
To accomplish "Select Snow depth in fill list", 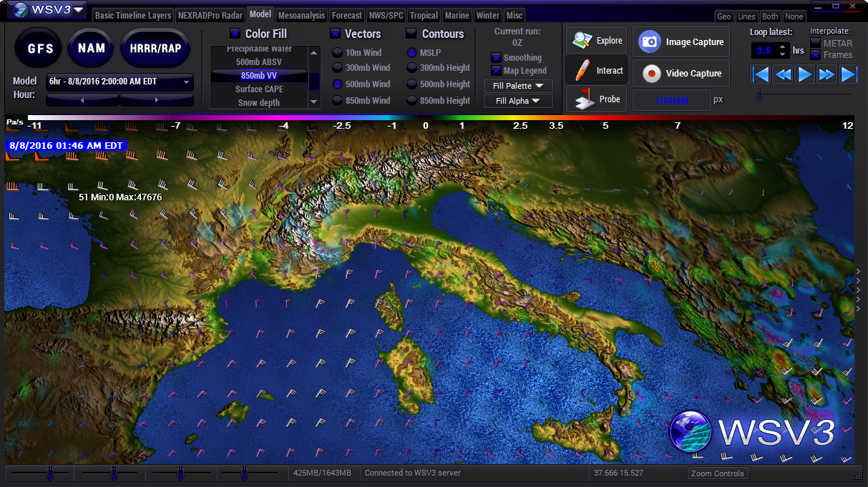I will pyautogui.click(x=259, y=103).
